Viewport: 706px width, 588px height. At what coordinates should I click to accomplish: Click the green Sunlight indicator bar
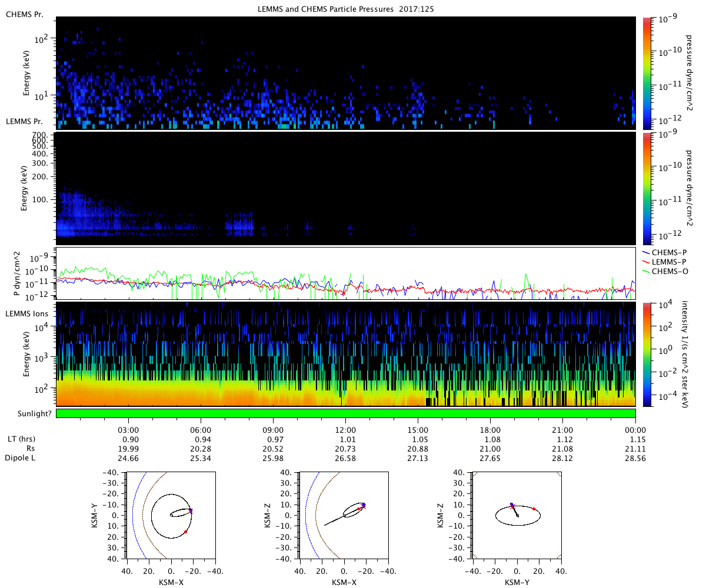coord(345,413)
